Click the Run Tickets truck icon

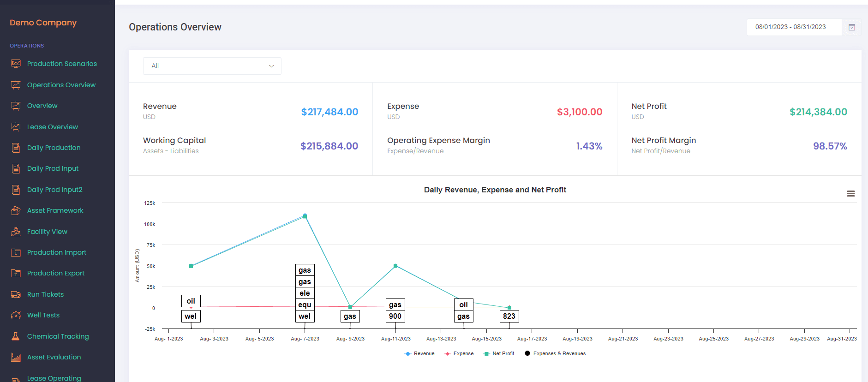pyautogui.click(x=16, y=294)
